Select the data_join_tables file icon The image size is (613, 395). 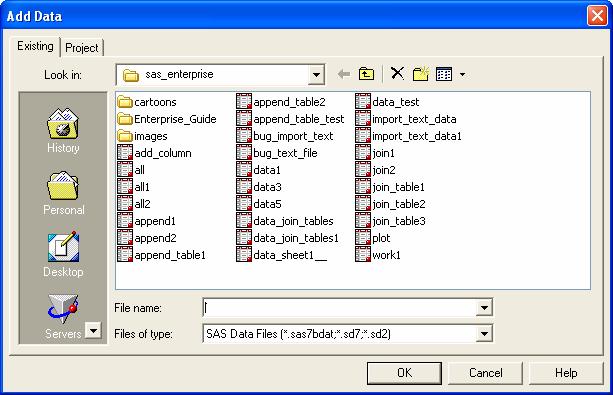click(244, 221)
